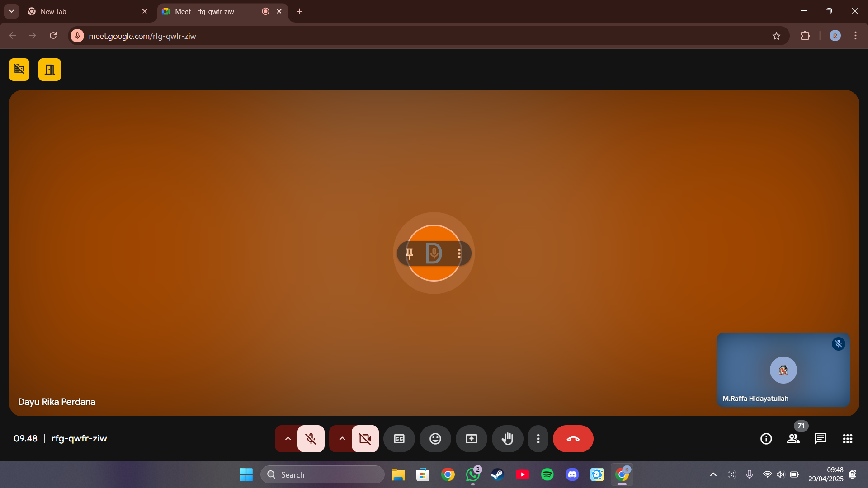
Task: Raise hand in the meeting
Action: [x=507, y=439]
